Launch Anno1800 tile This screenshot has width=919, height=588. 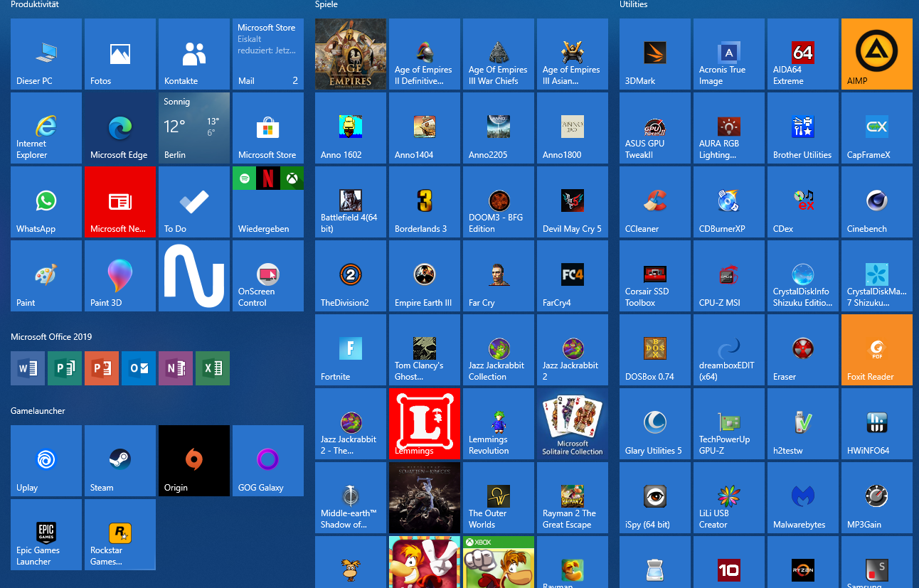573,128
